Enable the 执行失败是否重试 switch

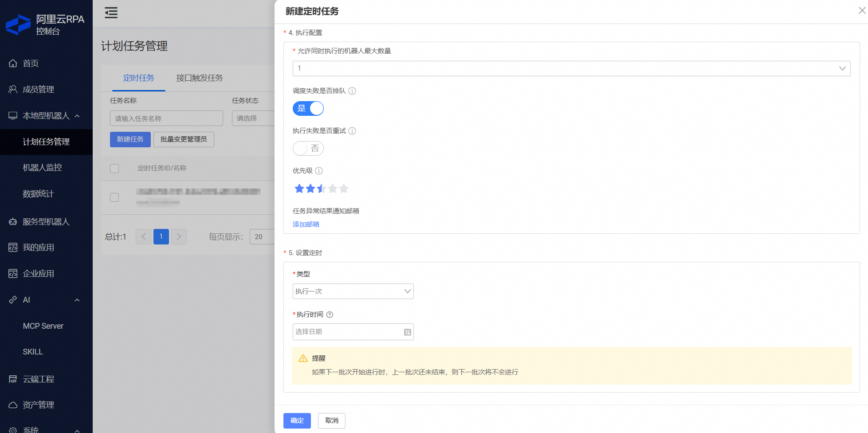pos(308,149)
